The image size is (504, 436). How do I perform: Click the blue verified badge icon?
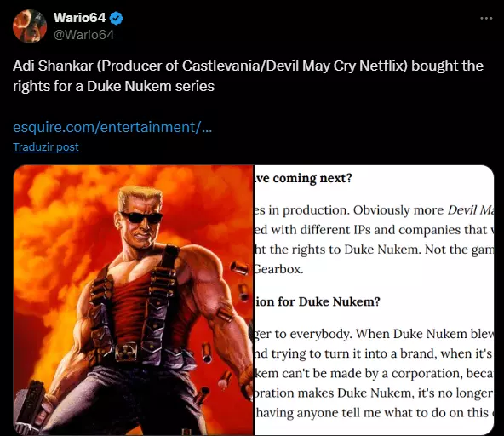[116, 18]
